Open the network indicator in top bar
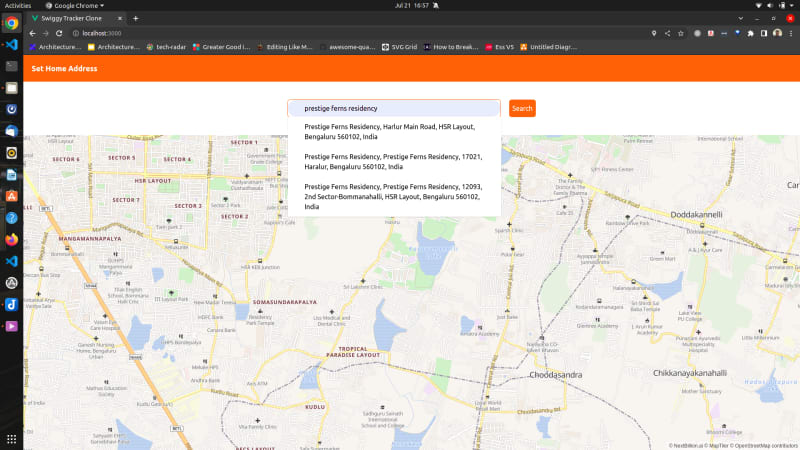The height and width of the screenshot is (450, 800). (758, 5)
